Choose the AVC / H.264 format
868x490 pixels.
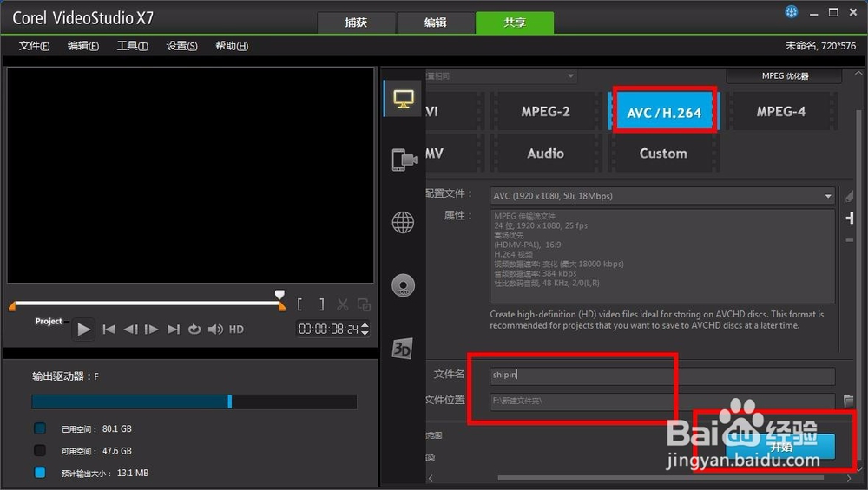[664, 112]
